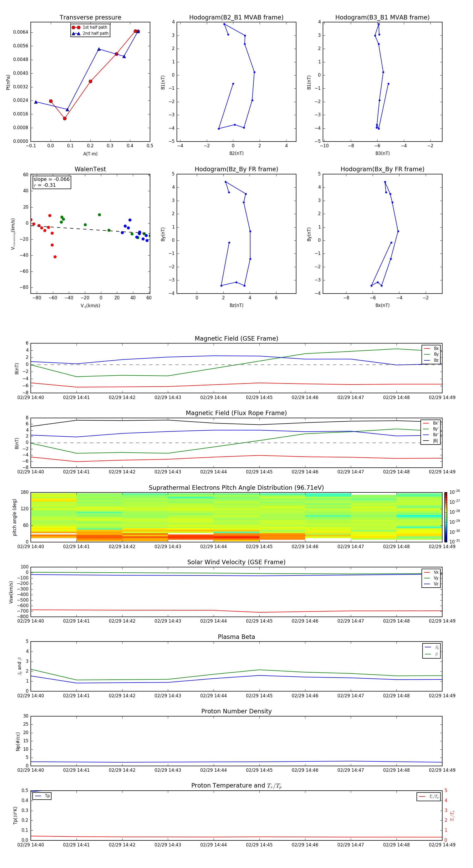Screen dimensions: 473x868
Task: Click the 'Transverse pressure' plot title
Action: 90,18
